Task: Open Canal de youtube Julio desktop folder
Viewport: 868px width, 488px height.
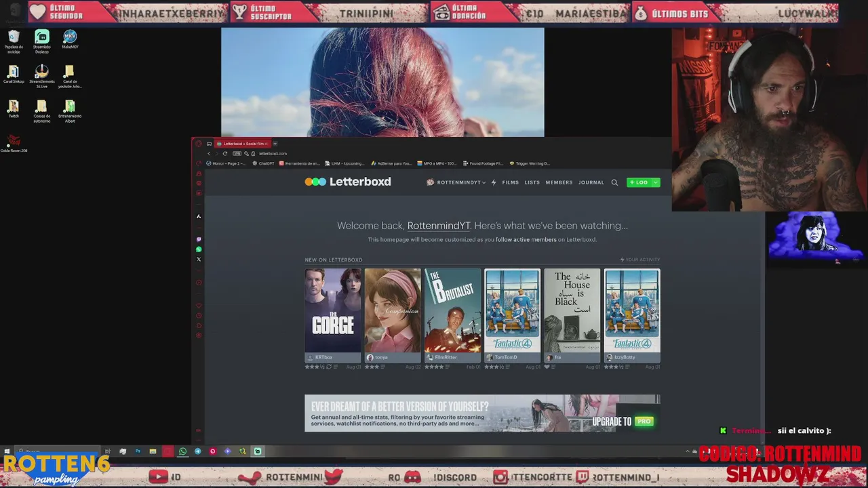Action: coord(69,77)
